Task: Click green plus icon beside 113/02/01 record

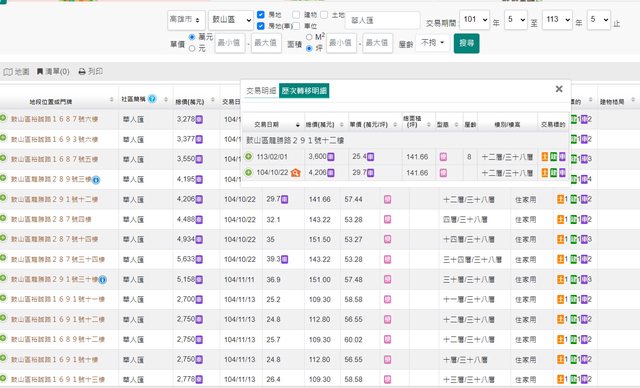Action: tap(248, 157)
